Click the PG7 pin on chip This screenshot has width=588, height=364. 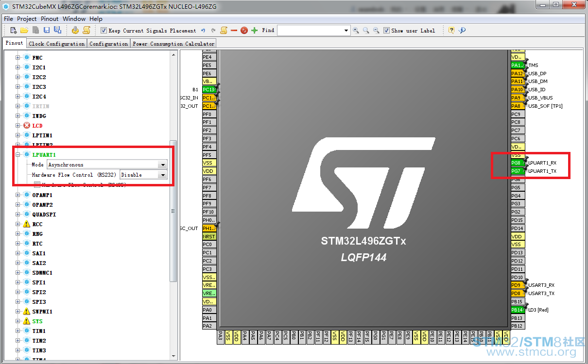[x=518, y=171]
